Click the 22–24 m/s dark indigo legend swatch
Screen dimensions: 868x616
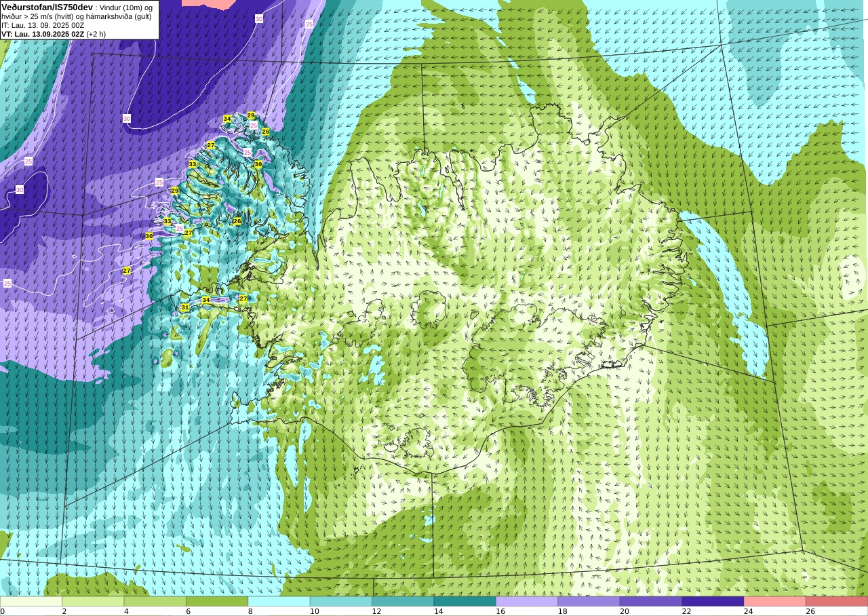pos(713,601)
